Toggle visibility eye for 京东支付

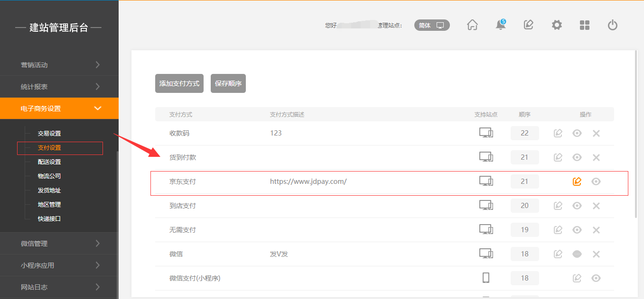(x=596, y=181)
